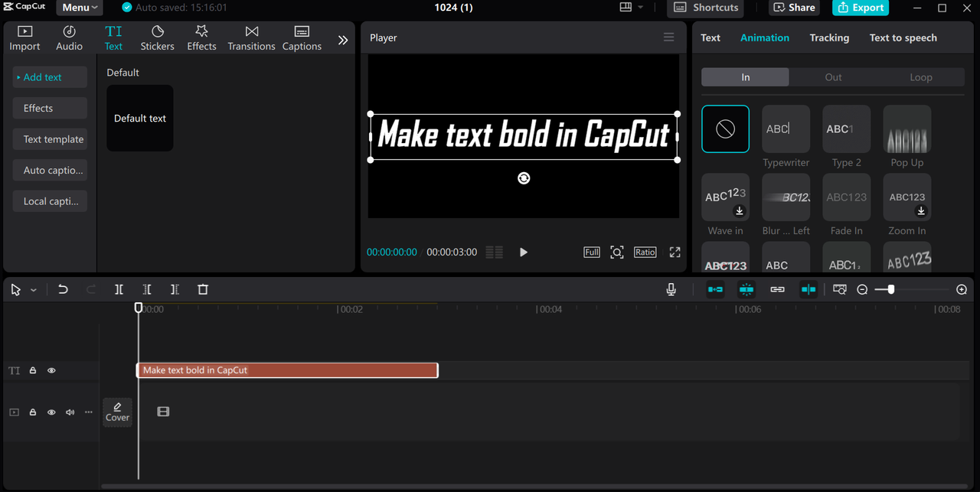The height and width of the screenshot is (492, 980).
Task: Click the microphone Record voiceover icon
Action: point(671,289)
